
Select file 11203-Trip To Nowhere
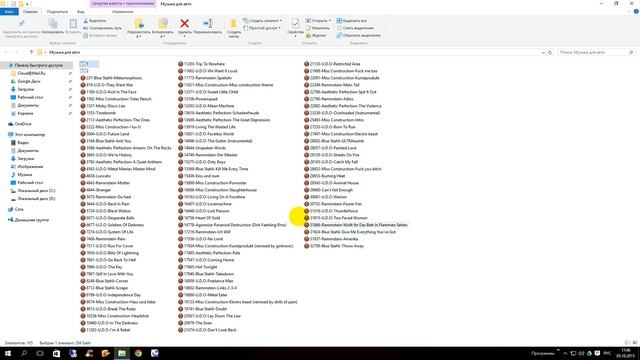(x=201, y=64)
